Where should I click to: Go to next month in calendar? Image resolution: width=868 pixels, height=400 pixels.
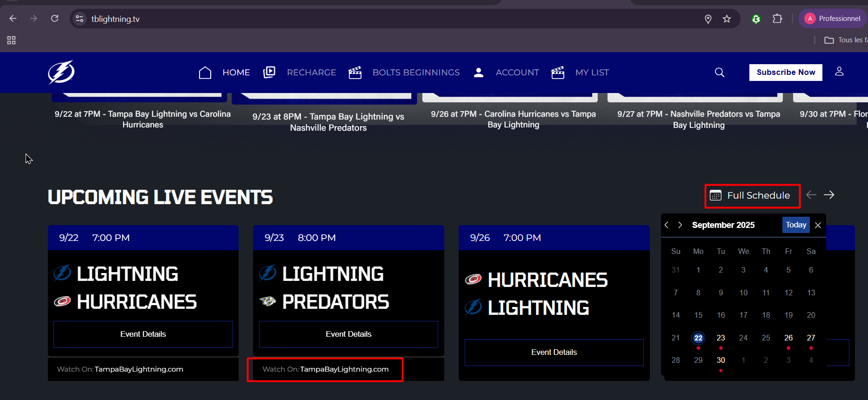tap(680, 225)
